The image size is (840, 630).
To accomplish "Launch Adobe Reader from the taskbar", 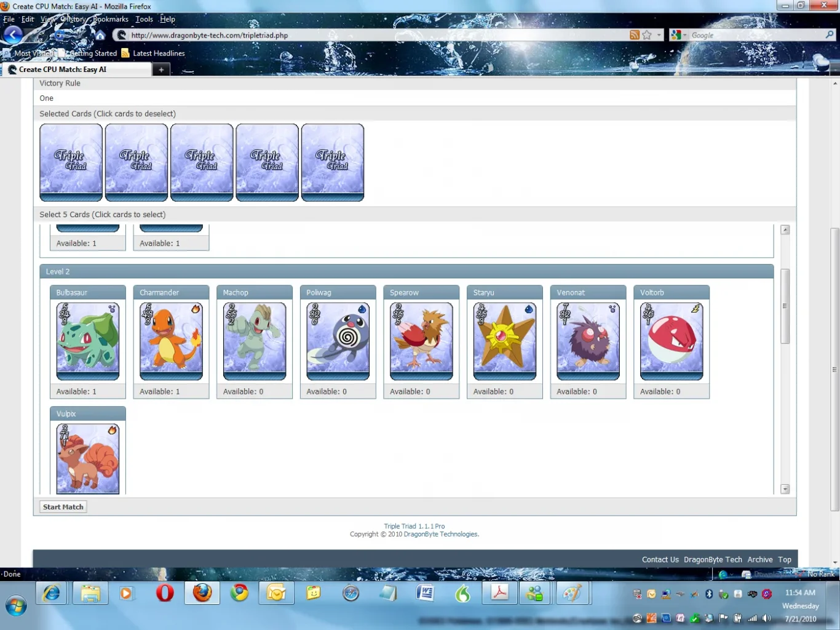I will tap(499, 593).
